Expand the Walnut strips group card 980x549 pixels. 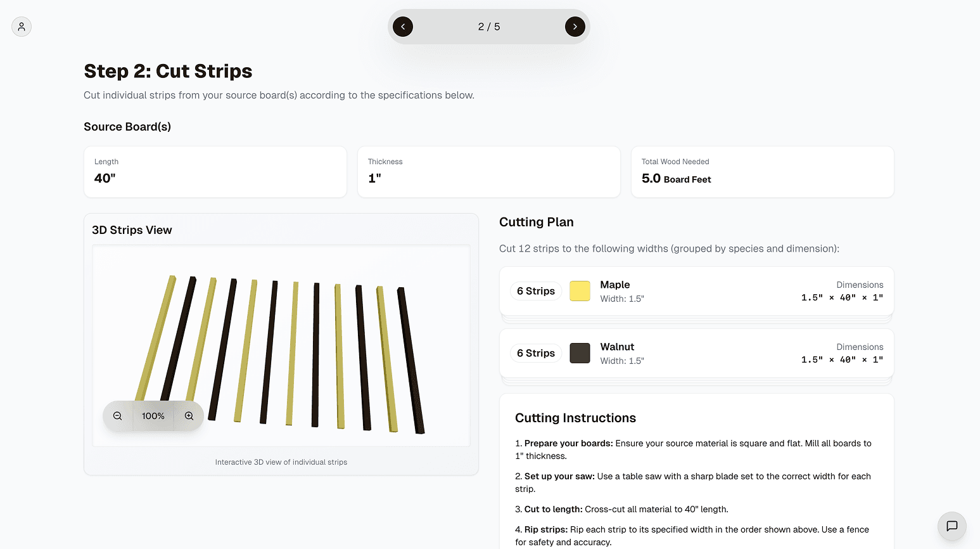pos(697,353)
